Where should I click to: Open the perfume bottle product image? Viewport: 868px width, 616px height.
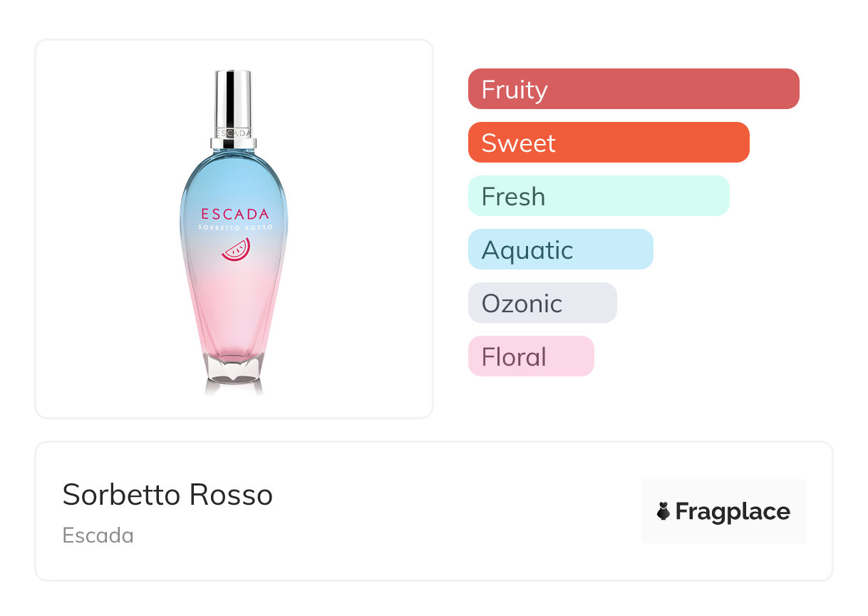click(x=234, y=228)
